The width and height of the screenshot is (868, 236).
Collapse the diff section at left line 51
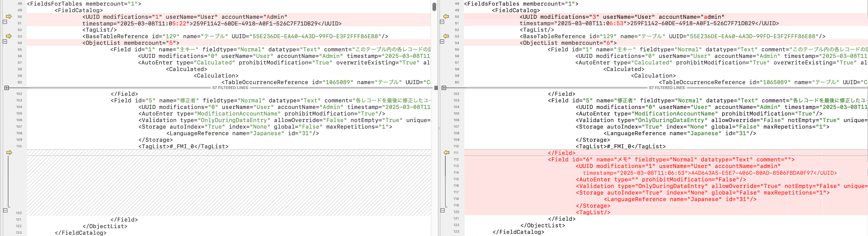pos(5,22)
